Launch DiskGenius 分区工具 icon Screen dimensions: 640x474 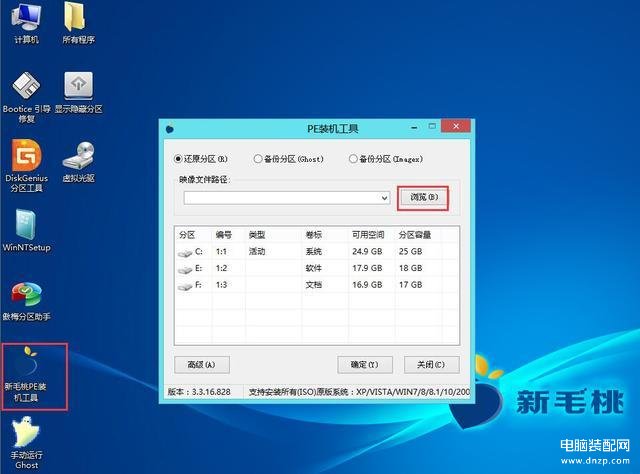(26, 157)
